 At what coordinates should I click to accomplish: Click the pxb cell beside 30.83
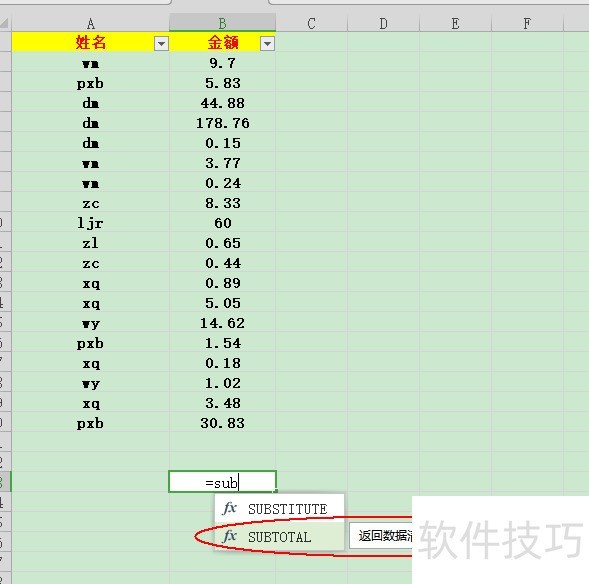(91, 423)
